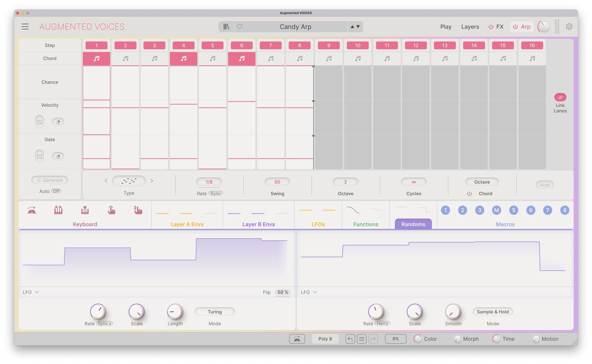Open the settings gear panel
Image resolution: width=592 pixels, height=364 pixels.
pos(569,27)
